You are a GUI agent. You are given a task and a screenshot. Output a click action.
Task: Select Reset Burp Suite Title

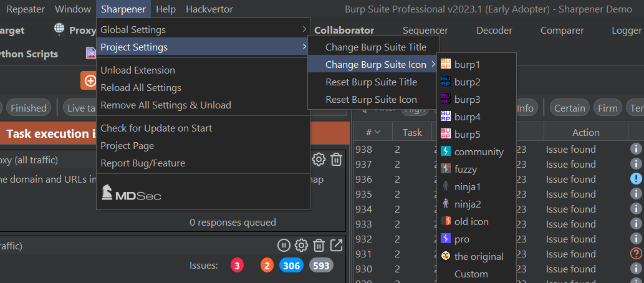coord(373,82)
